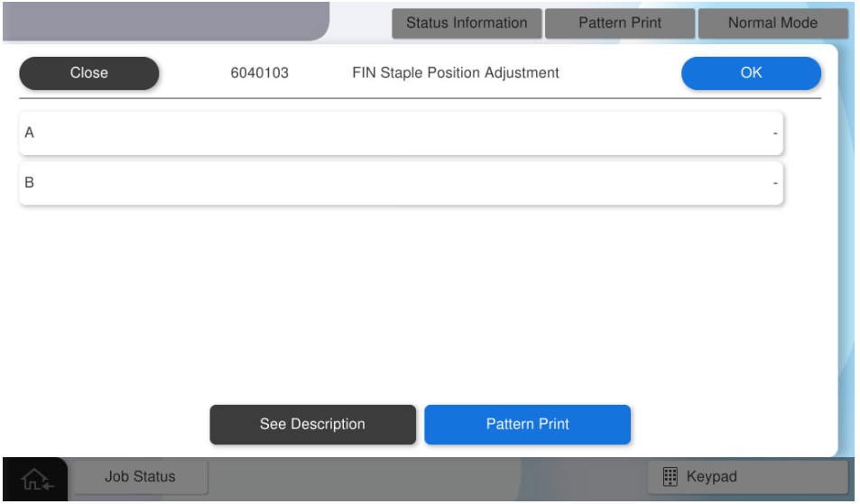Open Job Status
860x504 pixels.
140,477
